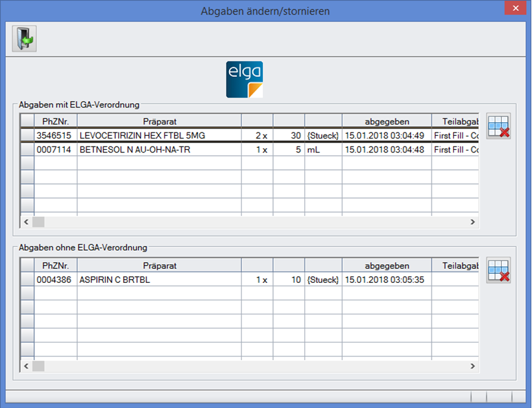
Task: Click PhZNr. column header in lower table
Action: click(x=56, y=266)
